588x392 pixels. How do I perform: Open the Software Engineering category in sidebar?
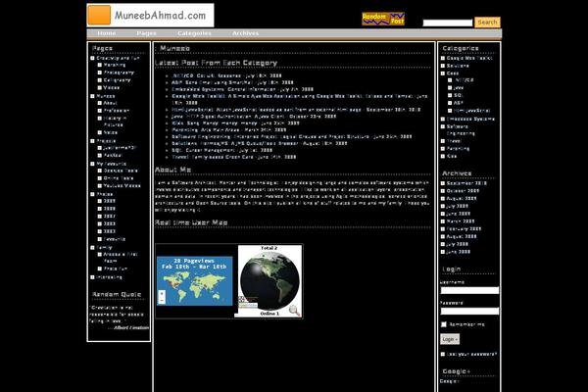(x=461, y=129)
